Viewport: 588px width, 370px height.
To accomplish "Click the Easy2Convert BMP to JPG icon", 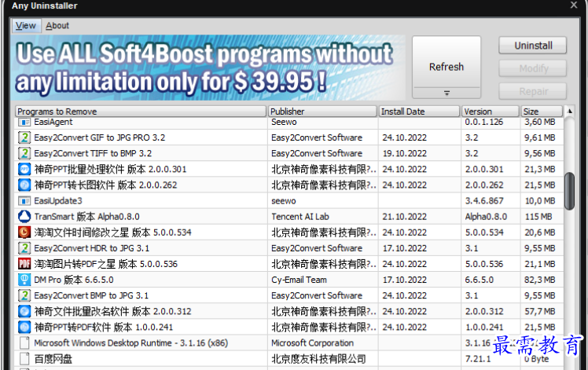I will coord(24,295).
